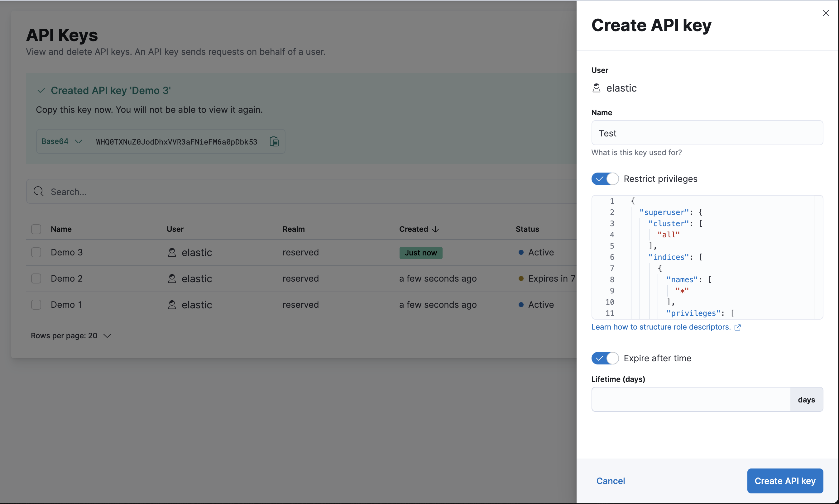Image resolution: width=839 pixels, height=504 pixels.
Task: Click the Active status dot for Demo 3
Action: point(521,252)
